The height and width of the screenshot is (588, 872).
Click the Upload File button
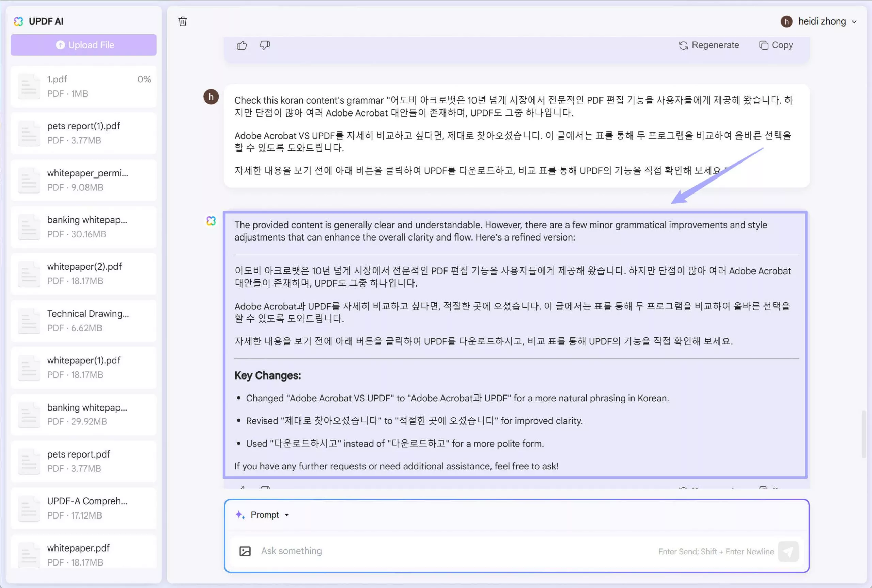coord(83,45)
